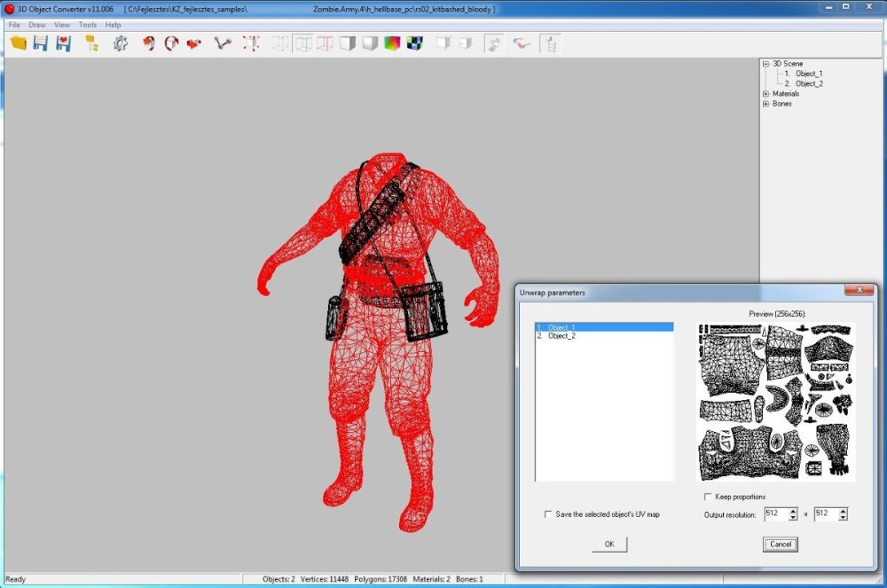
Task: Click the bone joint toolbar icon
Action: click(x=223, y=43)
